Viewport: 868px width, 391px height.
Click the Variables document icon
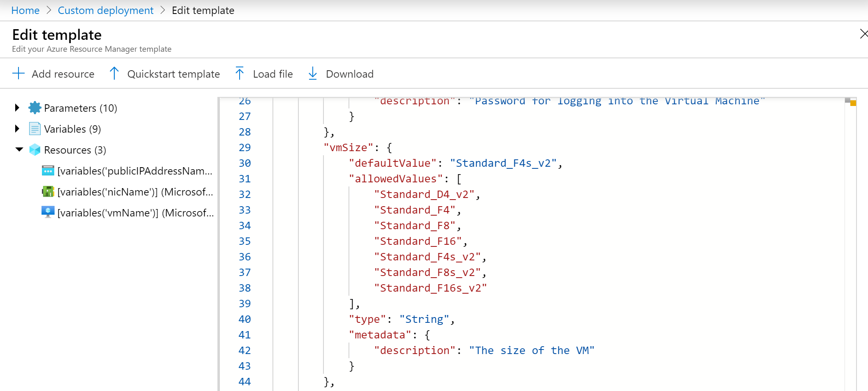(35, 129)
